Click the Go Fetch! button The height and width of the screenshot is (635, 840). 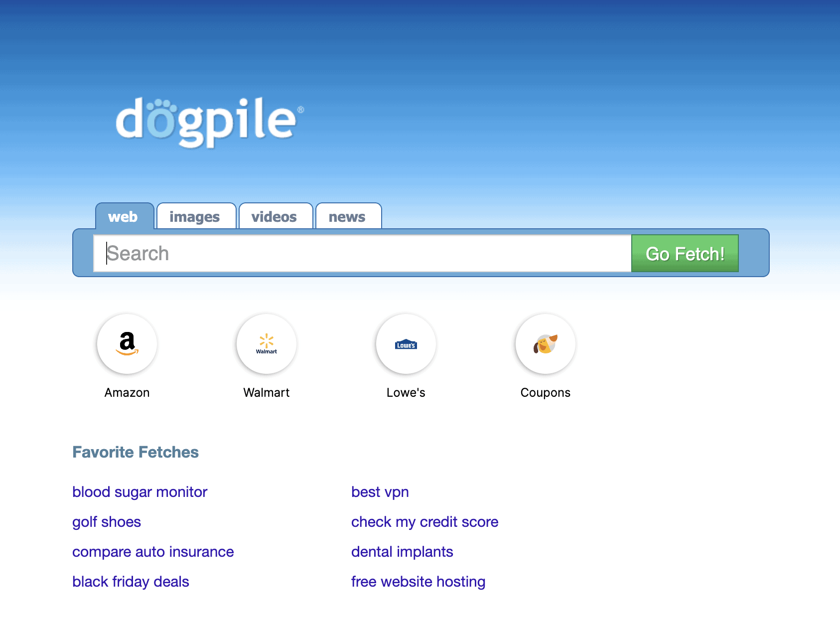tap(685, 253)
